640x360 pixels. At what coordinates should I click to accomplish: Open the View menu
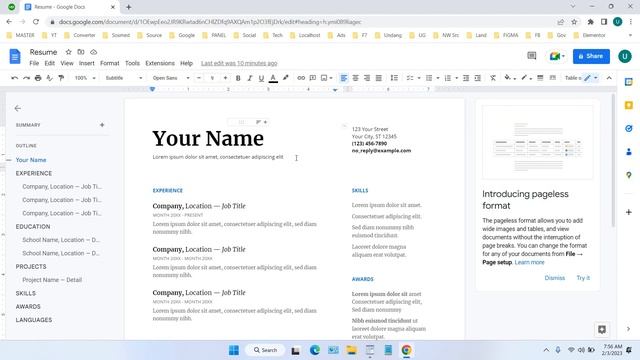(x=67, y=63)
